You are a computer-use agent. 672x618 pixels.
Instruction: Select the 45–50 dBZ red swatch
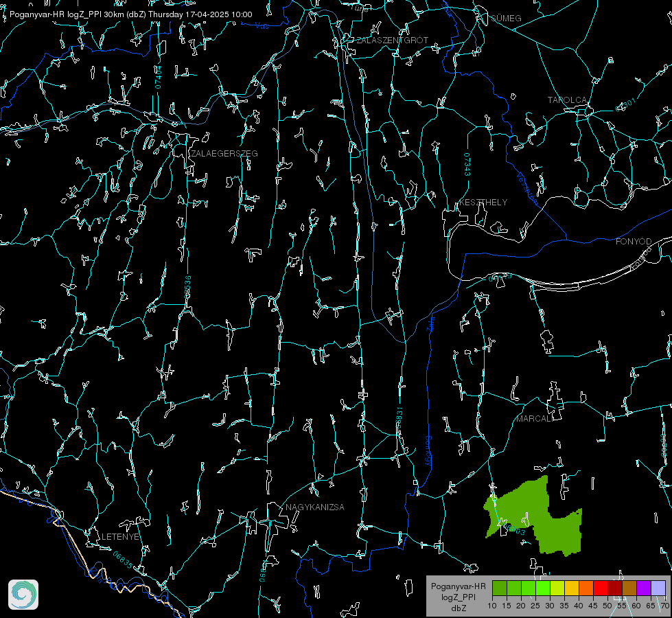601,588
